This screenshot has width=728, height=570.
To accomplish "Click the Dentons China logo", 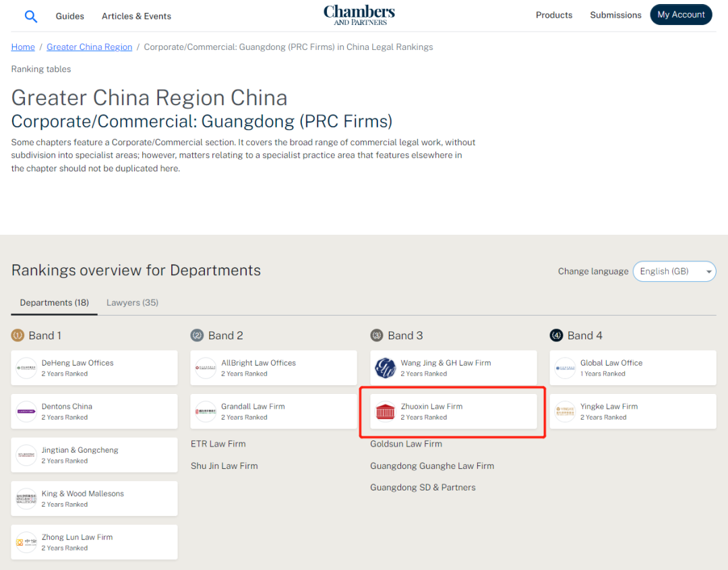I will [x=26, y=411].
